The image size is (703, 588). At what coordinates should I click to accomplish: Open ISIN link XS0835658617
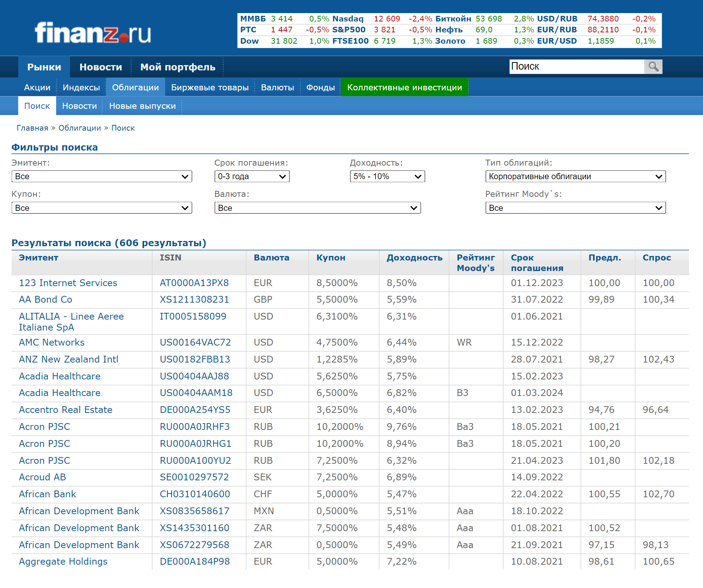pyautogui.click(x=195, y=511)
